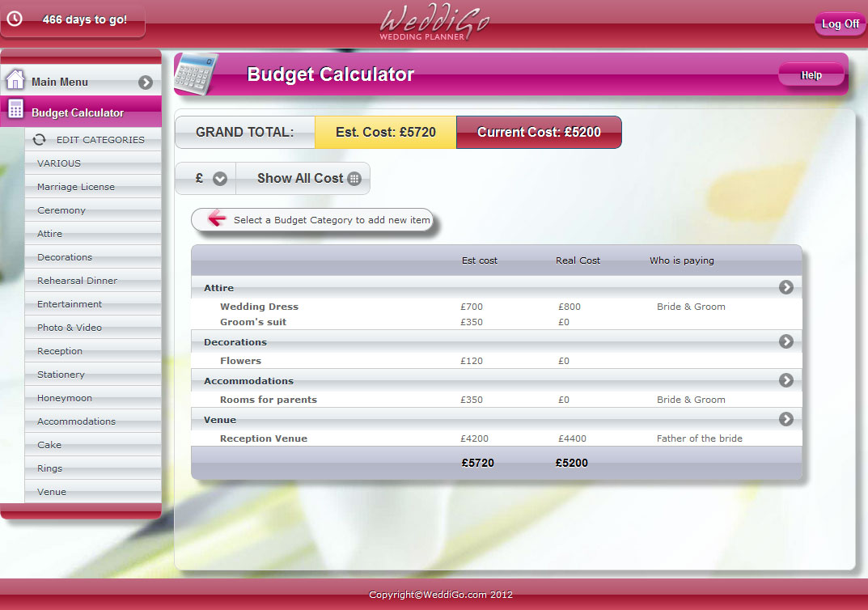Image resolution: width=868 pixels, height=610 pixels.
Task: Expand the Decorations category arrow
Action: tap(786, 341)
